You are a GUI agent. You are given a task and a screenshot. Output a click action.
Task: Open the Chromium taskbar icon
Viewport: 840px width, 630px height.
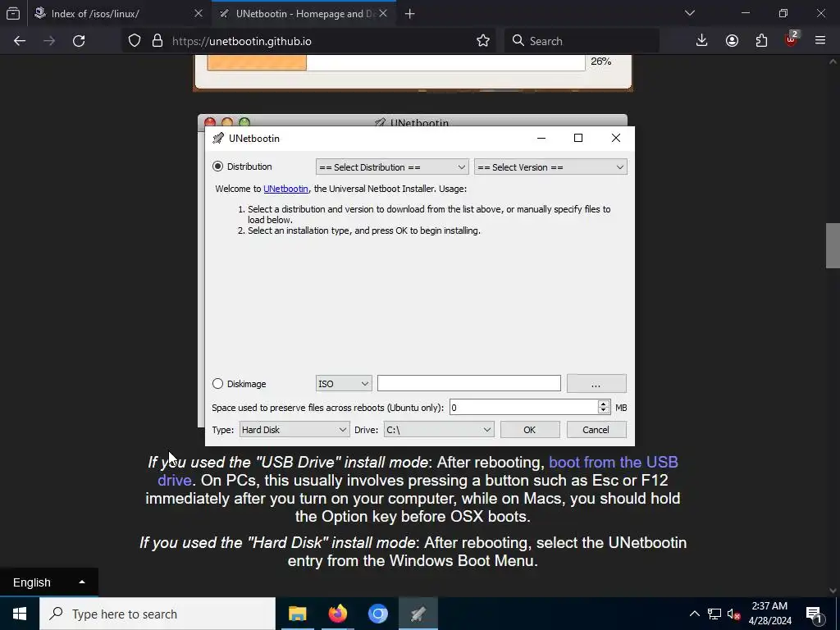pos(377,614)
